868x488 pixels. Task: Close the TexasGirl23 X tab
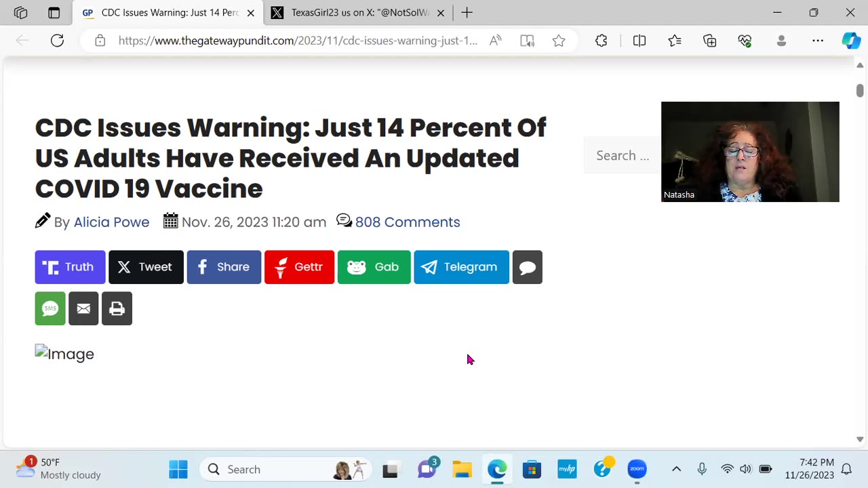(441, 13)
